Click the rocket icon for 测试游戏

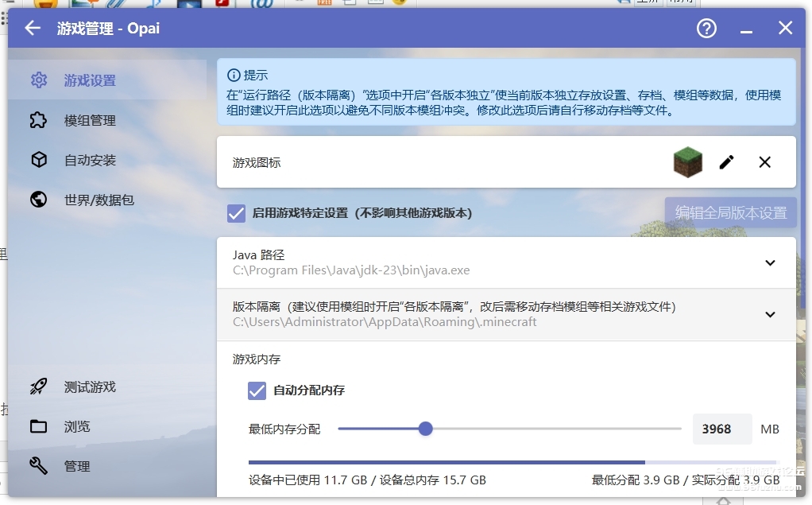coord(38,387)
